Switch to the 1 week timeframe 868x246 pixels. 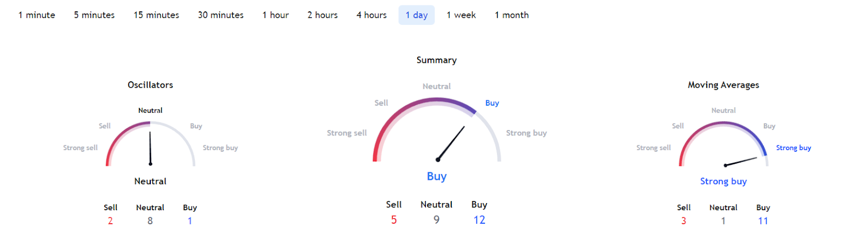(461, 15)
